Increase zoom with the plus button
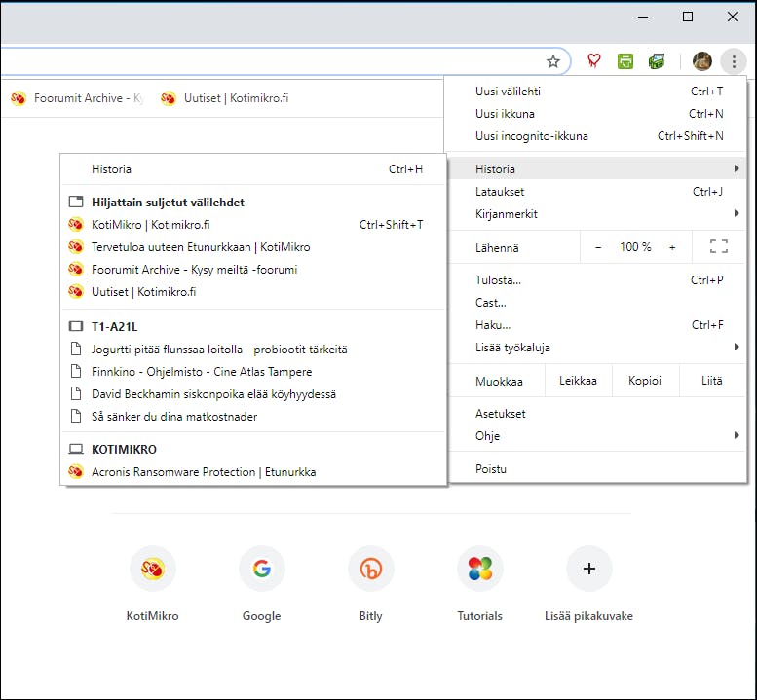This screenshot has width=757, height=700. [x=672, y=247]
